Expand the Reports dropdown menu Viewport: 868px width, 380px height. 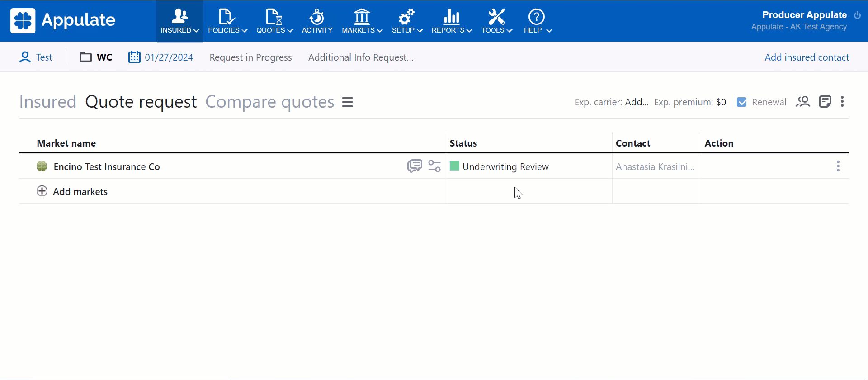pyautogui.click(x=451, y=21)
